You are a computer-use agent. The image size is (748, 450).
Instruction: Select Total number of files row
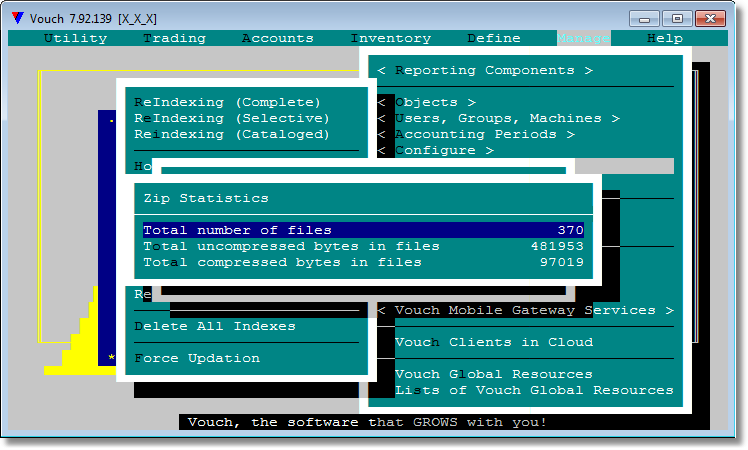(364, 230)
